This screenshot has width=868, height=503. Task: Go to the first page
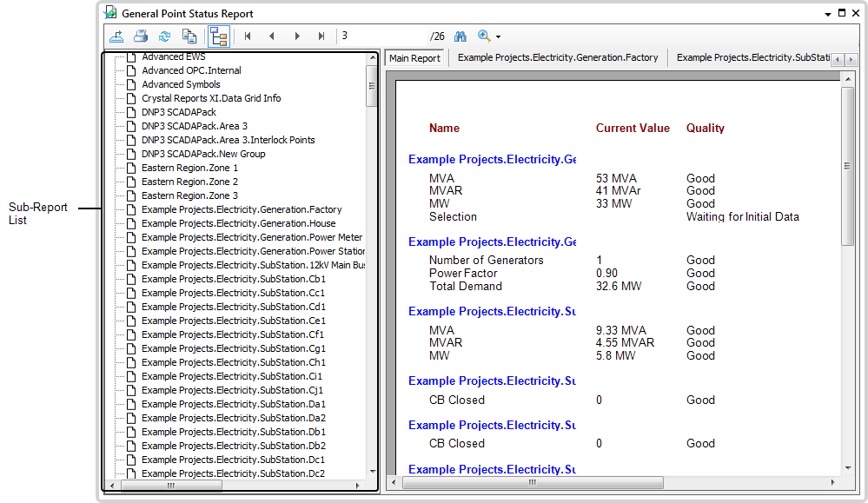coord(248,36)
